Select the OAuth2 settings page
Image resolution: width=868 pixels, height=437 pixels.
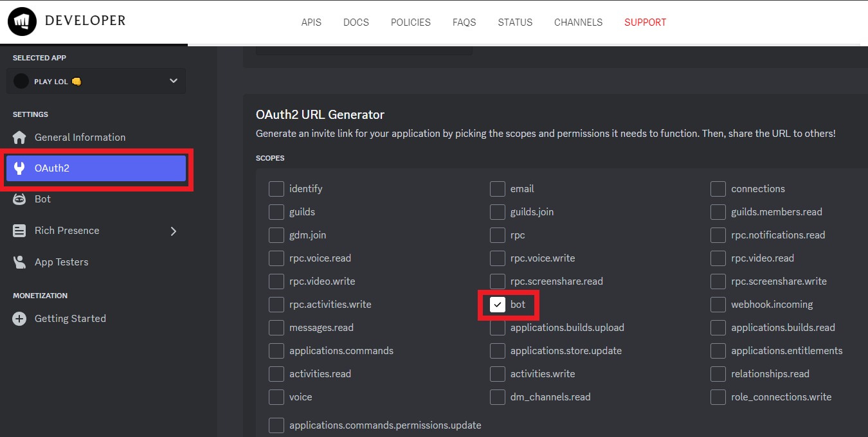tap(96, 168)
